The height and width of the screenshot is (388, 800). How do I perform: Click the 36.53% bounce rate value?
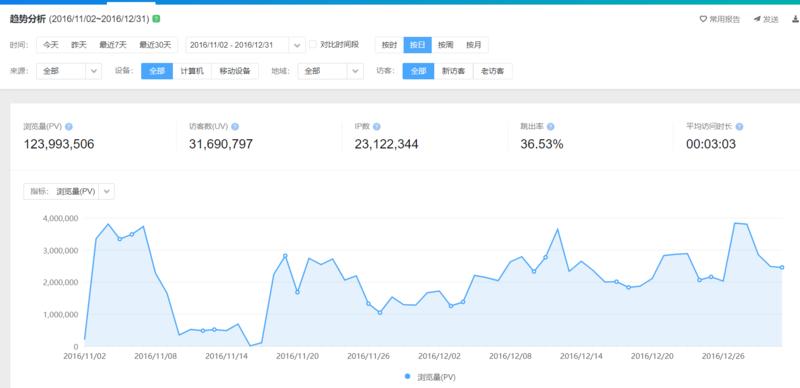[x=542, y=144]
